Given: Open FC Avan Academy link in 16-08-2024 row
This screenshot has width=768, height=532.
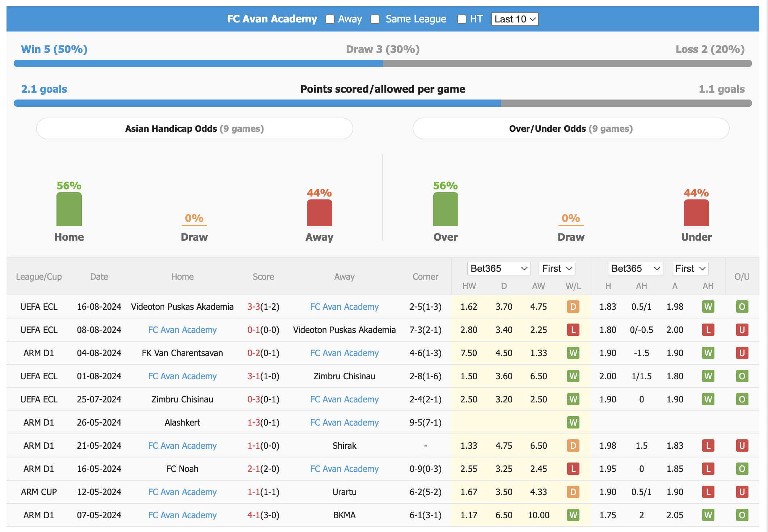Looking at the screenshot, I should tap(344, 307).
